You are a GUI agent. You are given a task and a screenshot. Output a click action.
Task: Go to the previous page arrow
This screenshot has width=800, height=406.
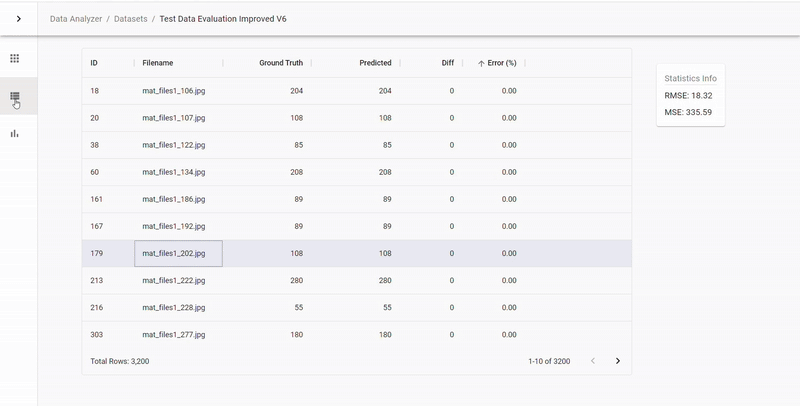coord(593,361)
